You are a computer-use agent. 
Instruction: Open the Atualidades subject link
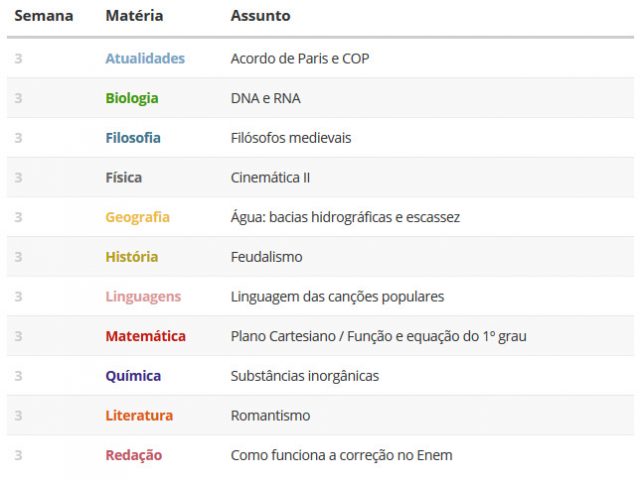(x=145, y=58)
